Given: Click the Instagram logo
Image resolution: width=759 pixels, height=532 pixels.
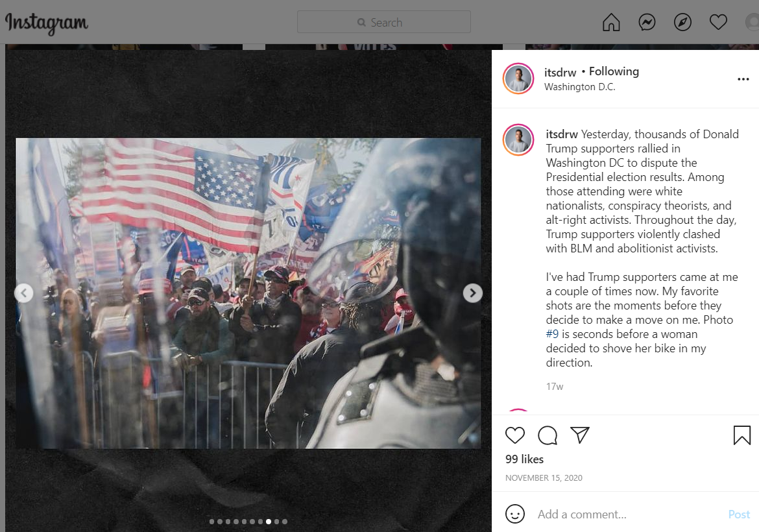Looking at the screenshot, I should 47,23.
